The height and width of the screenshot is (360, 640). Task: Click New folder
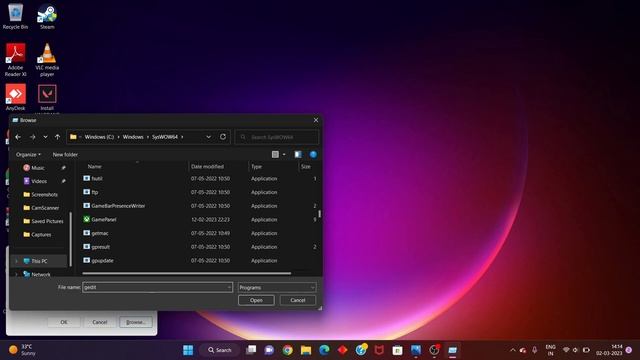point(65,155)
